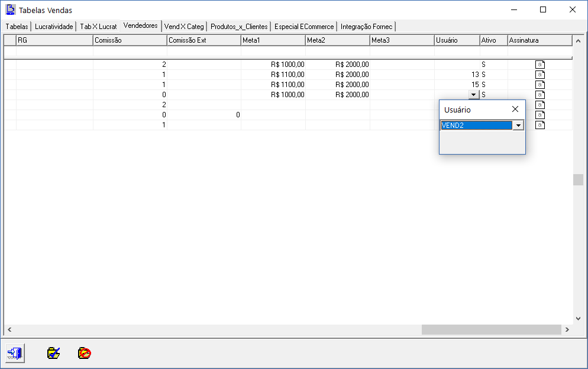Image resolution: width=588 pixels, height=369 pixels.
Task: Click the Meta3 column header
Action: coord(402,40)
